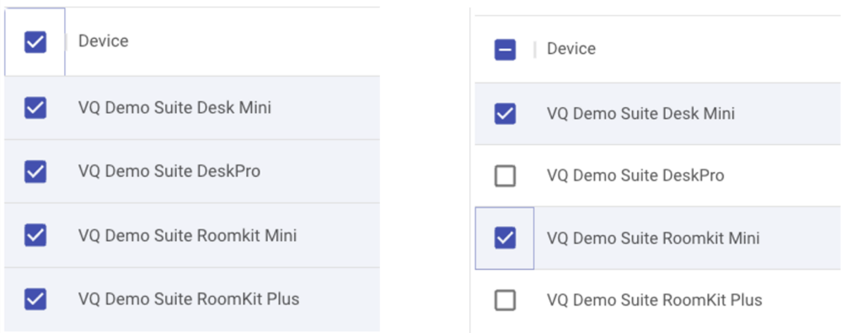868x333 pixels.
Task: Select VQ Demo Suite DeskPro row in fully selected table
Action: [192, 171]
